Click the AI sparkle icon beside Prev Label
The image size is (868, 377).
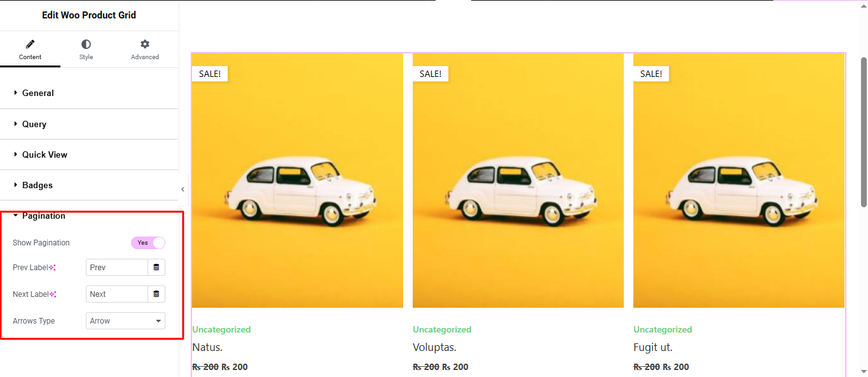(53, 268)
